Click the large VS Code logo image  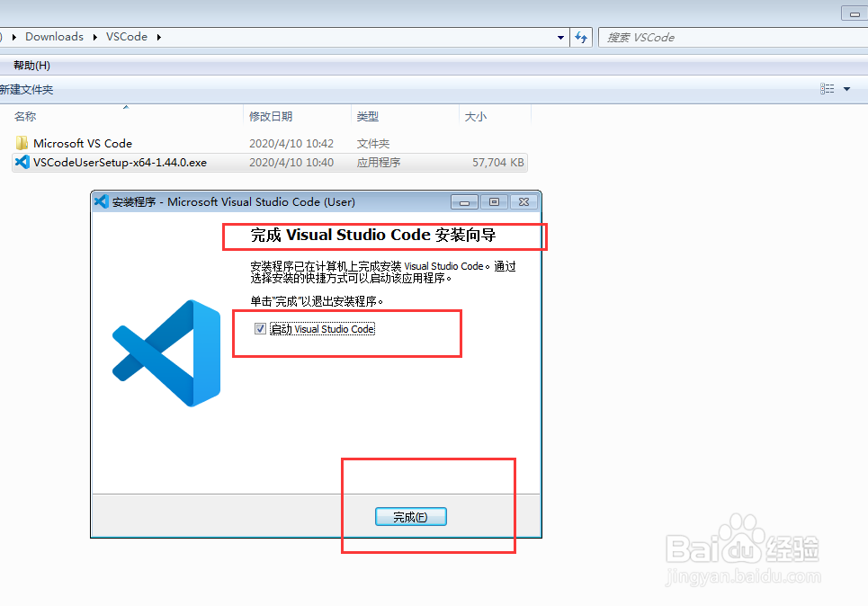(x=166, y=353)
